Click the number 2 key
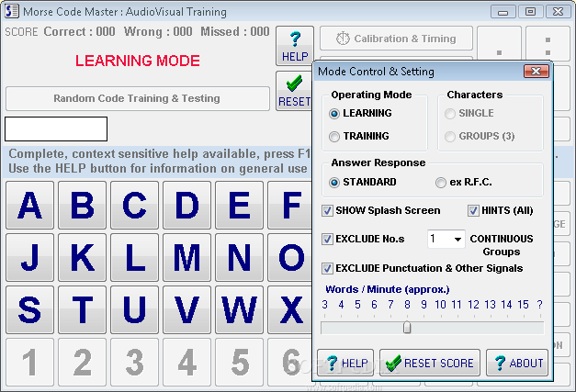 (83, 363)
